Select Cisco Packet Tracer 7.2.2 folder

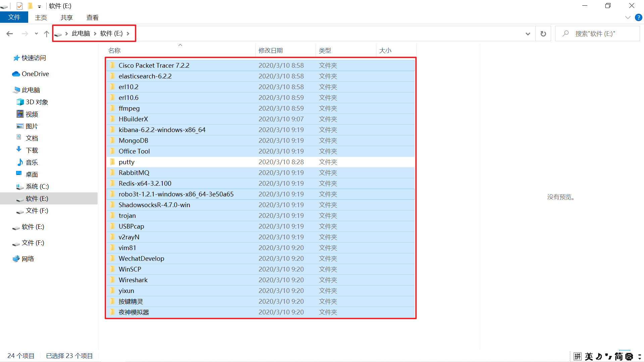coord(261,65)
